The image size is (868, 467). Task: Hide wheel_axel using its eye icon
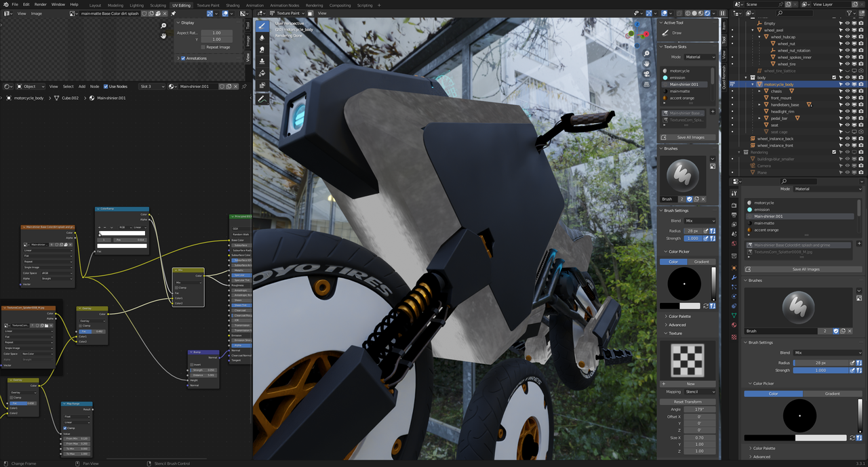847,31
